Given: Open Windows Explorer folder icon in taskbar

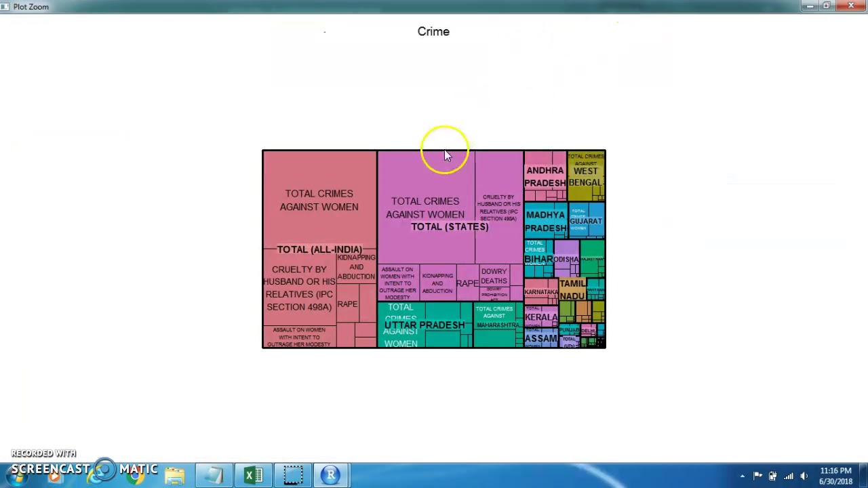Looking at the screenshot, I should [x=176, y=475].
